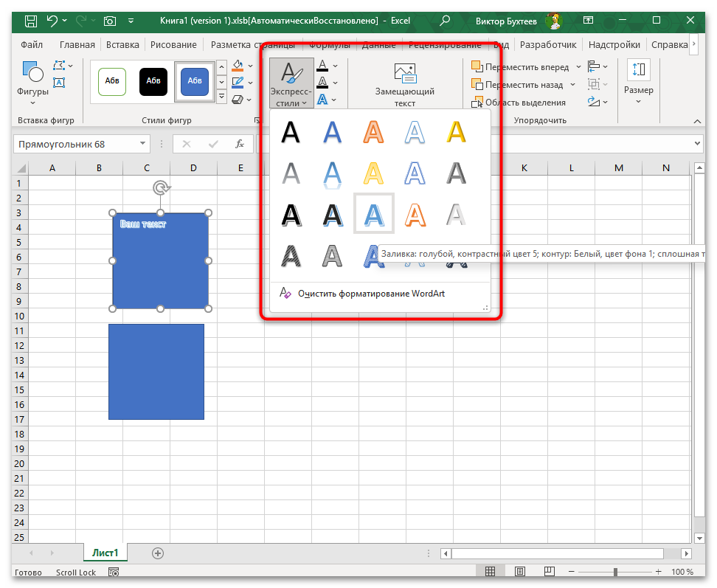Screen dimensions: 717x588
Task: Open the Рисование tab
Action: pos(173,45)
